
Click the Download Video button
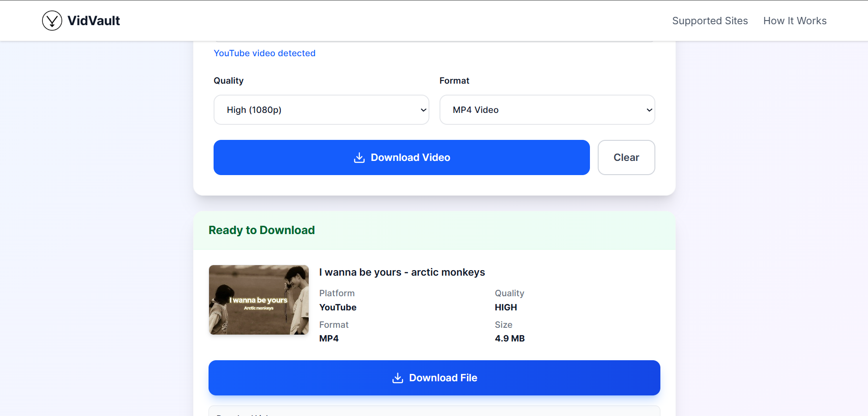pos(402,157)
